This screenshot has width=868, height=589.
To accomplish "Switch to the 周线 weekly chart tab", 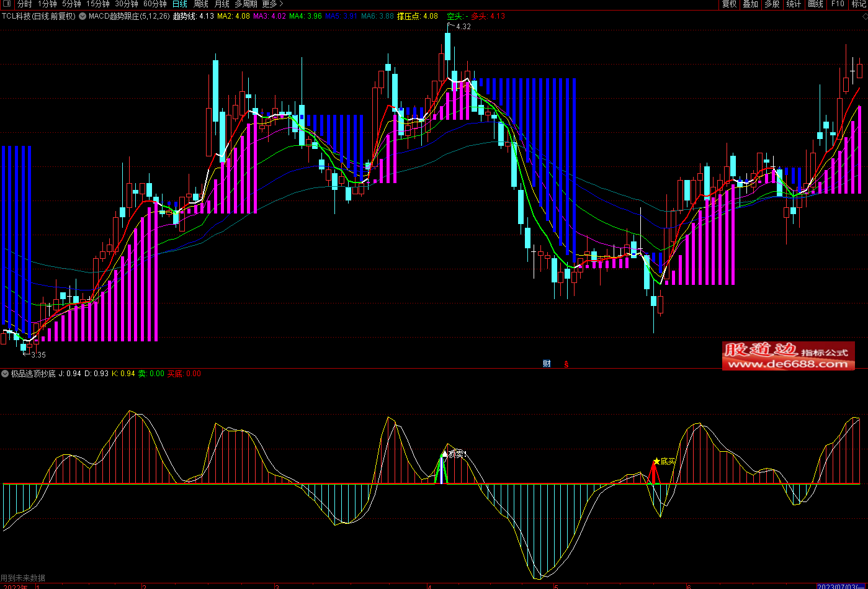I will pyautogui.click(x=201, y=4).
